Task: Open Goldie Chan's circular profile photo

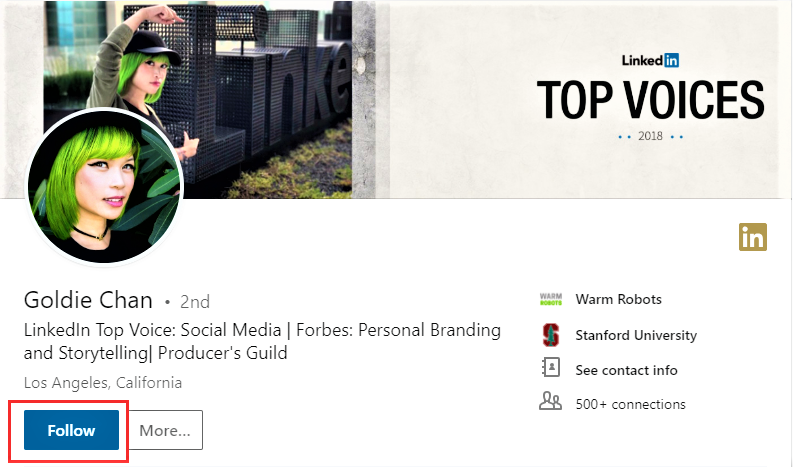Action: (x=105, y=187)
